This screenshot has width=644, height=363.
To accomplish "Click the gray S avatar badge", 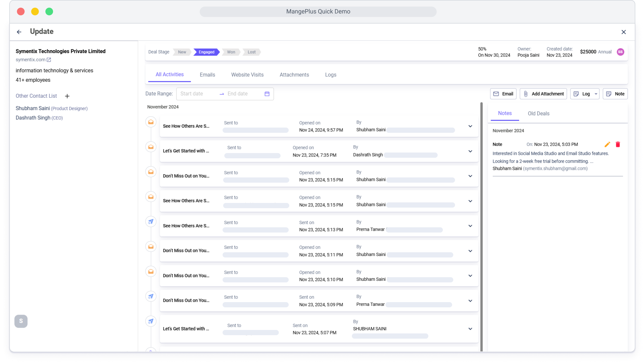I will pos(21,321).
